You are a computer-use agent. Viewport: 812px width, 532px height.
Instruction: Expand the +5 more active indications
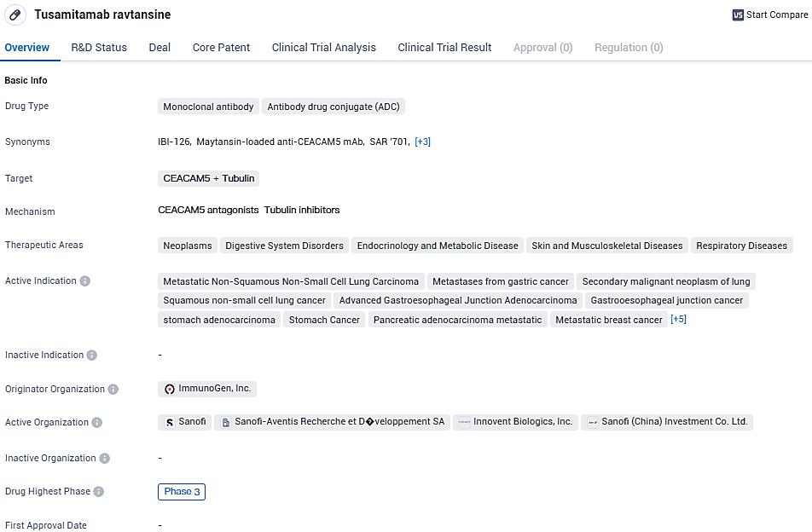coord(678,320)
